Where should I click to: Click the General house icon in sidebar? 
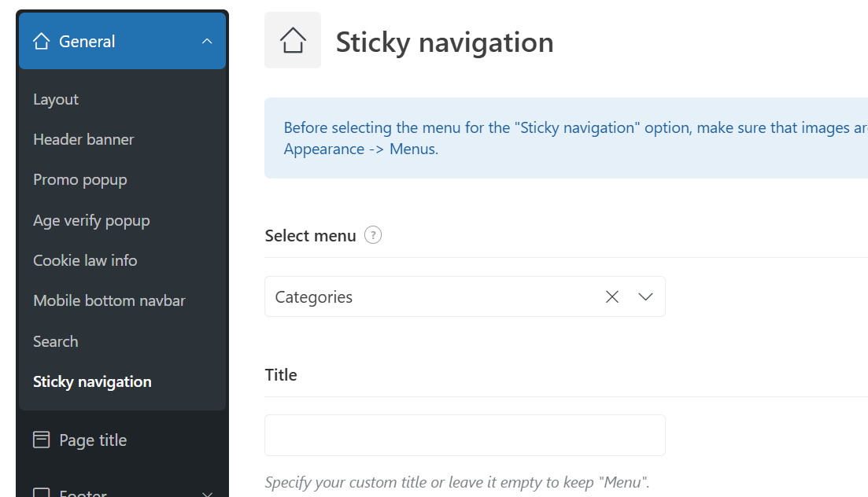[x=42, y=41]
